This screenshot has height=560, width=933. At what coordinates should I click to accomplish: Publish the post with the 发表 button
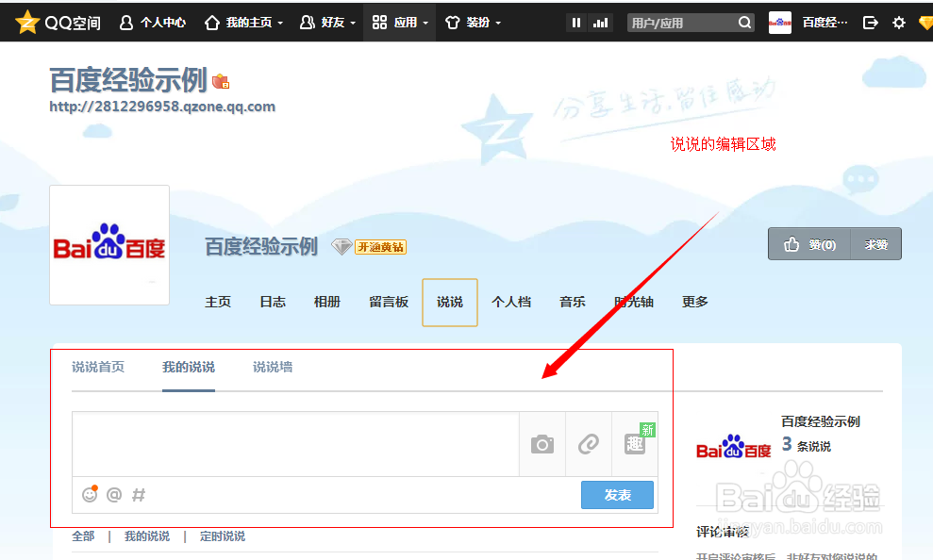pos(617,494)
